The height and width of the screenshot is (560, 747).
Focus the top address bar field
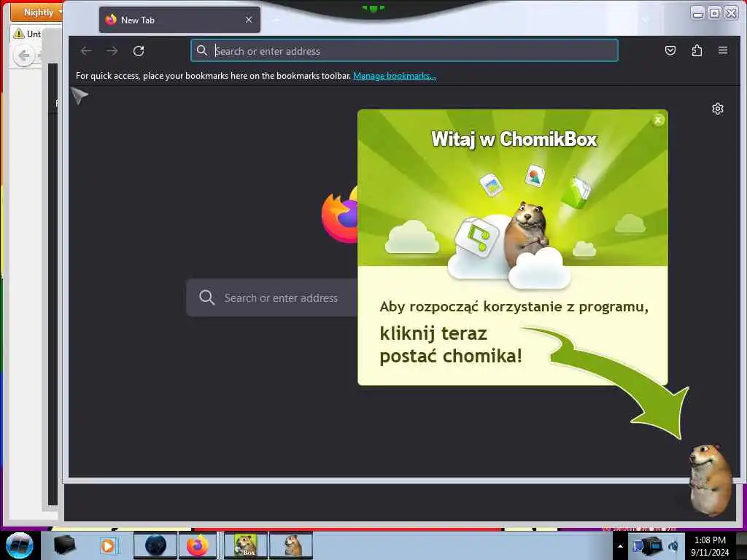pyautogui.click(x=404, y=51)
